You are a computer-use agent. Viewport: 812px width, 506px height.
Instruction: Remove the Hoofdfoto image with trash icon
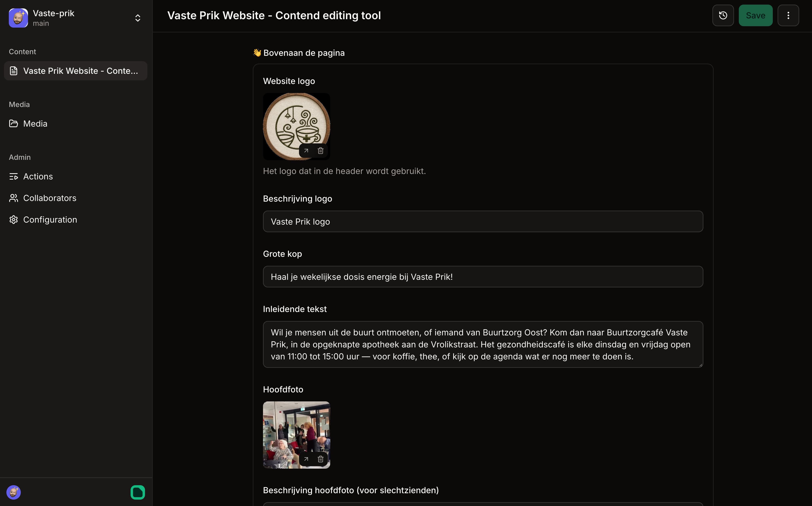tap(321, 459)
